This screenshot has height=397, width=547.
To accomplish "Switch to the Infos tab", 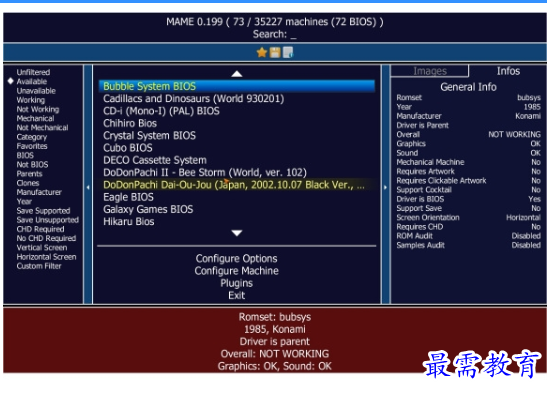I will coord(508,71).
